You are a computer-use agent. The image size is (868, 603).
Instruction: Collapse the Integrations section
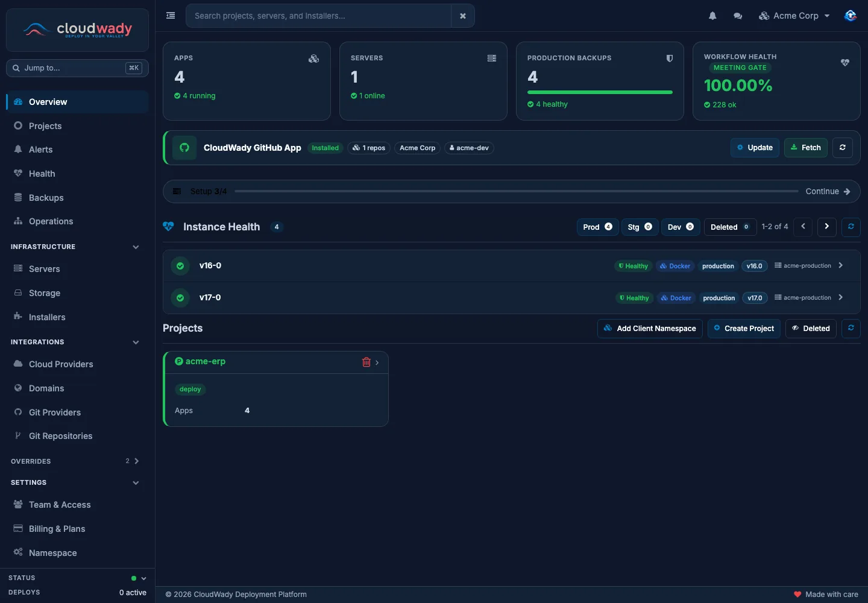136,342
